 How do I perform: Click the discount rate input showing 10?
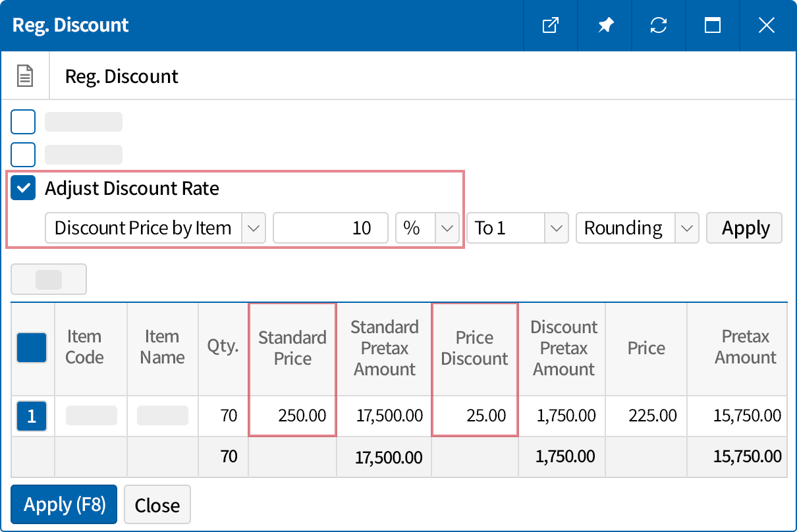[x=329, y=228]
